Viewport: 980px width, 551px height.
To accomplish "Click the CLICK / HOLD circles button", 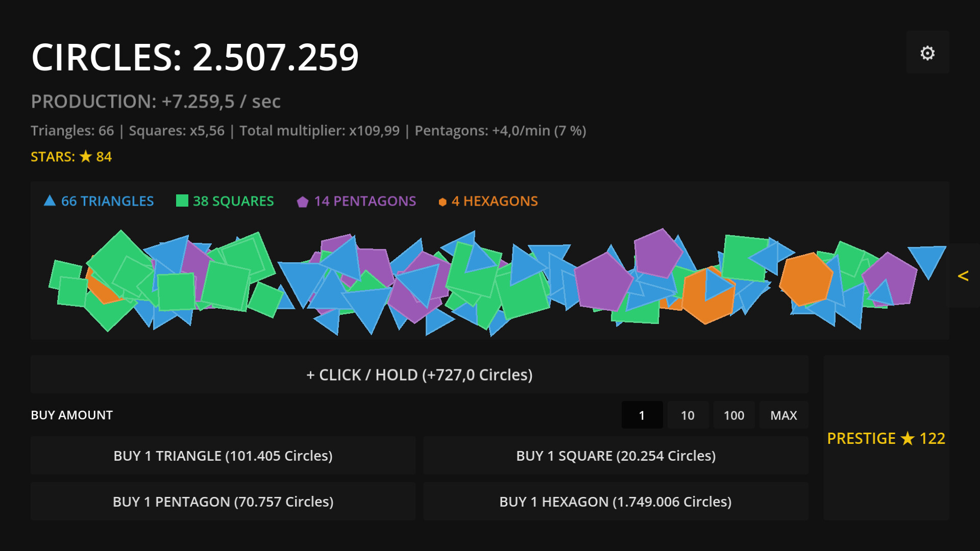I will coord(419,374).
